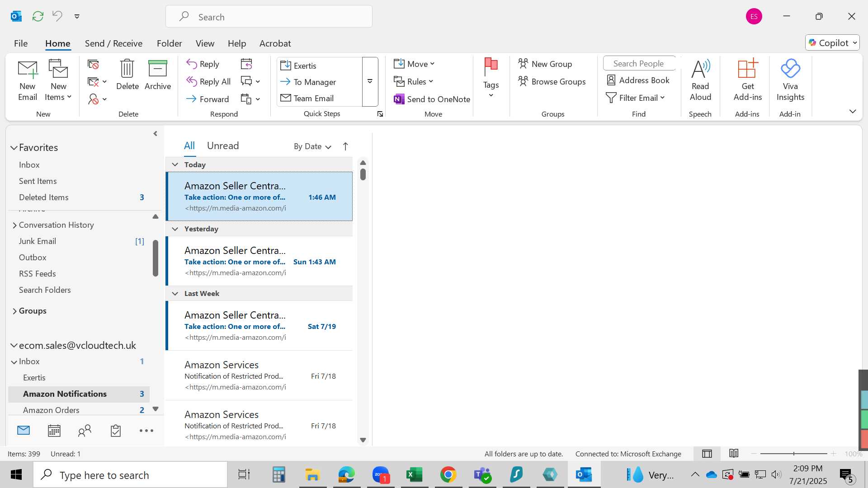Open the Filter Email dropdown

coord(635,98)
